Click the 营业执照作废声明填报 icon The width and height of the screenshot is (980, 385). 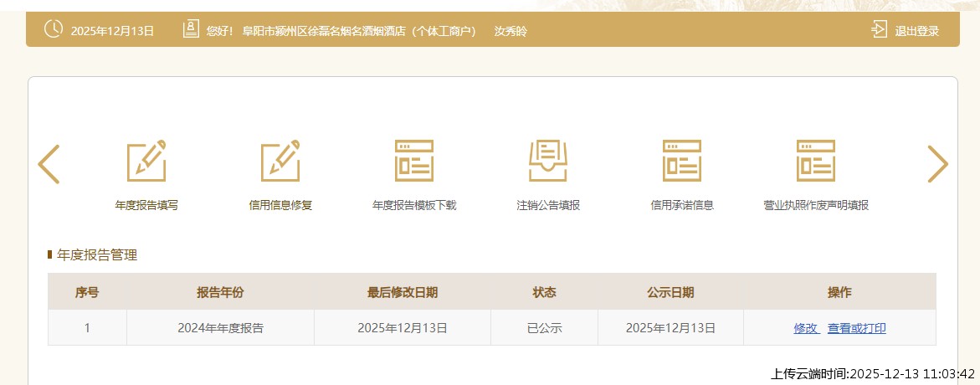pos(816,161)
